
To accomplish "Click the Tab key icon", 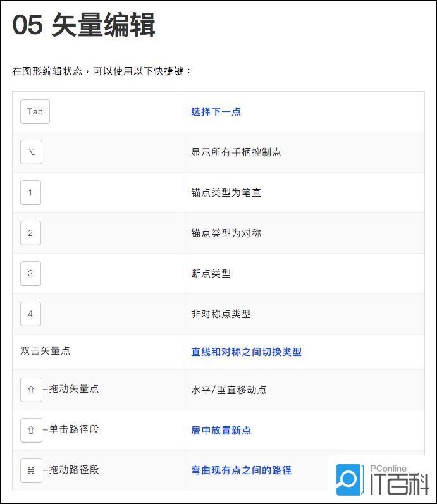I will [x=35, y=112].
